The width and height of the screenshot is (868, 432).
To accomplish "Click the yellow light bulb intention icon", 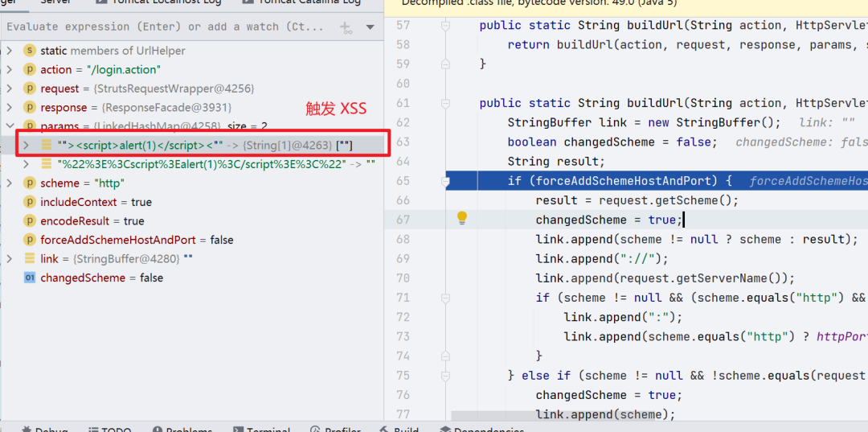I will tap(461, 219).
